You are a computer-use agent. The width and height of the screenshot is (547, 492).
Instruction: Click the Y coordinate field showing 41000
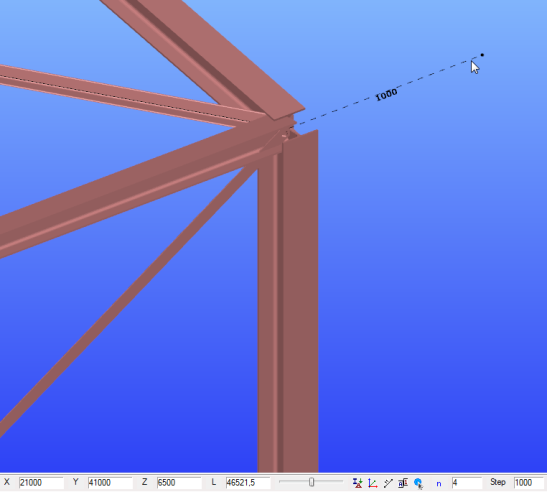tap(110, 483)
